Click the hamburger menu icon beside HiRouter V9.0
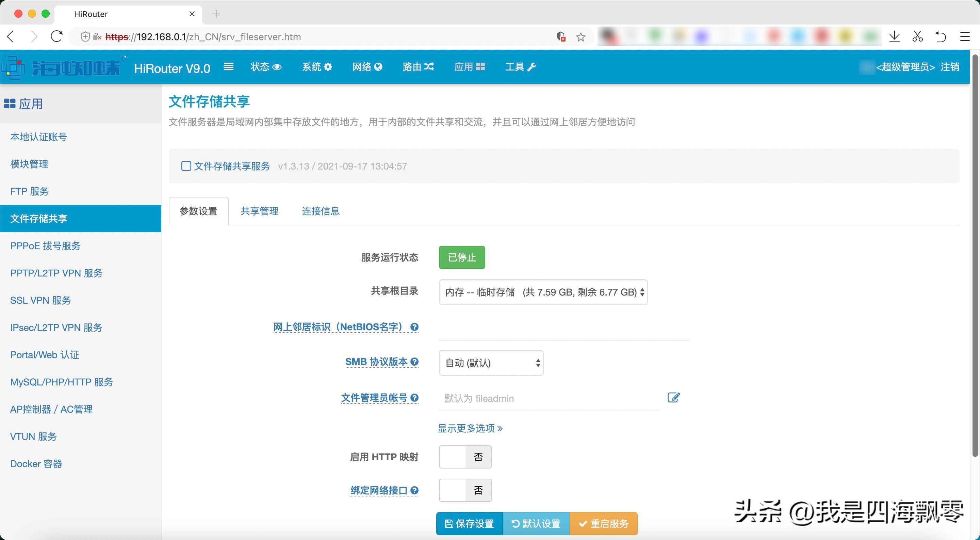 click(228, 67)
